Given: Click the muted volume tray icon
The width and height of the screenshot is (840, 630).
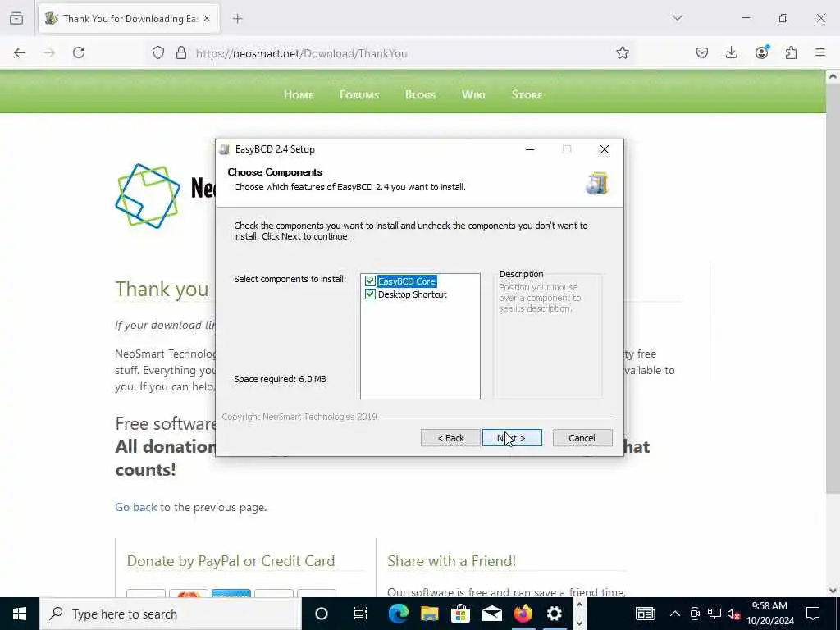Looking at the screenshot, I should click(734, 614).
